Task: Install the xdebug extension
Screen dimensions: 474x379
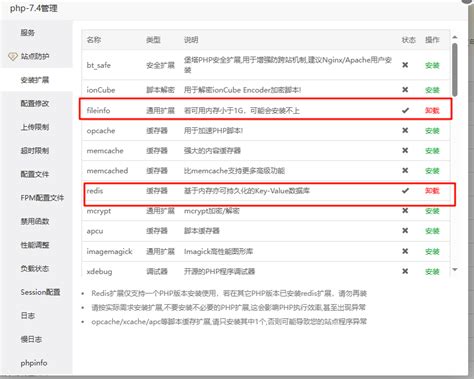Action: click(x=432, y=272)
